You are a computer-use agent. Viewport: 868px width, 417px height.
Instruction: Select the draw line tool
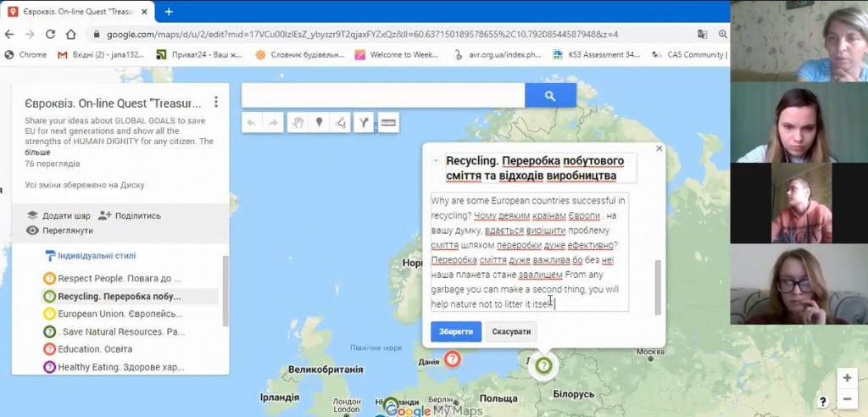coord(341,123)
